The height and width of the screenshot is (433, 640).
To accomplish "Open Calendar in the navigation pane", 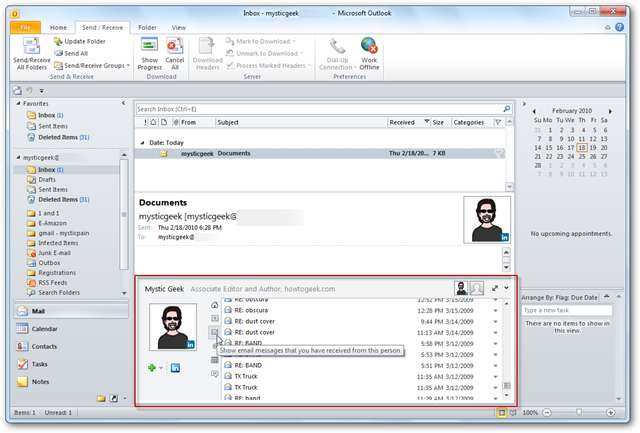I will tap(44, 328).
